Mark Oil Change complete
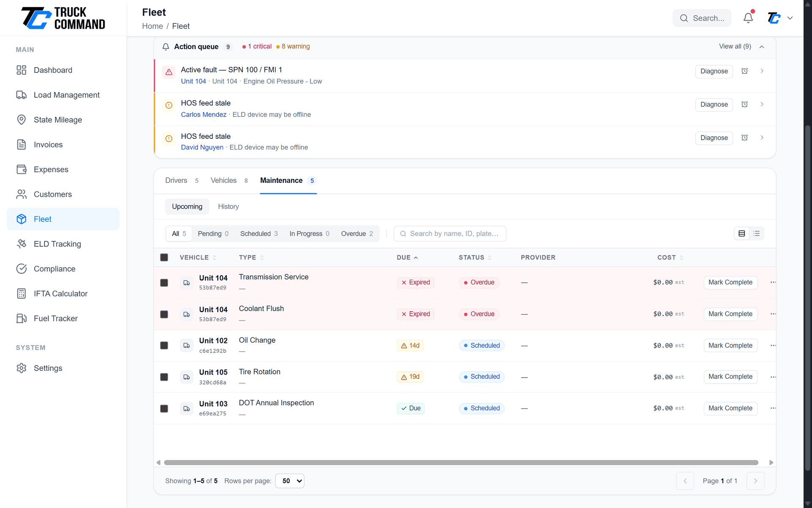The height and width of the screenshot is (508, 812). [x=730, y=345]
